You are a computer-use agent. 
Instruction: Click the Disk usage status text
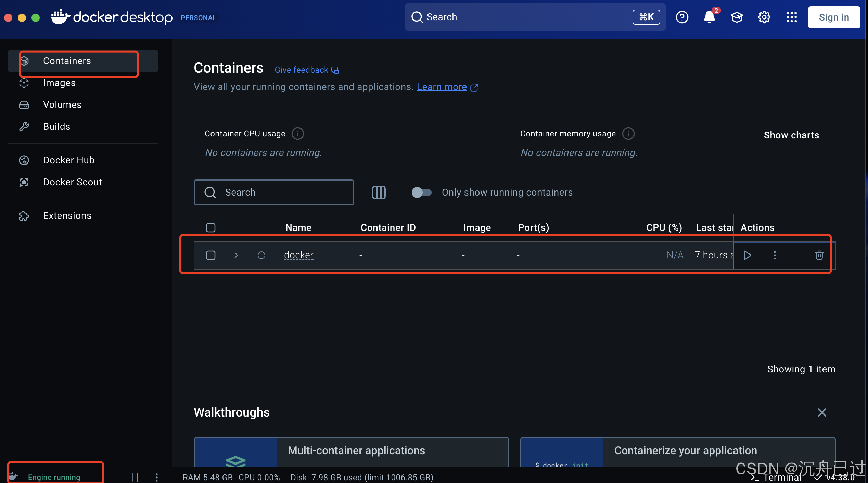pyautogui.click(x=362, y=478)
